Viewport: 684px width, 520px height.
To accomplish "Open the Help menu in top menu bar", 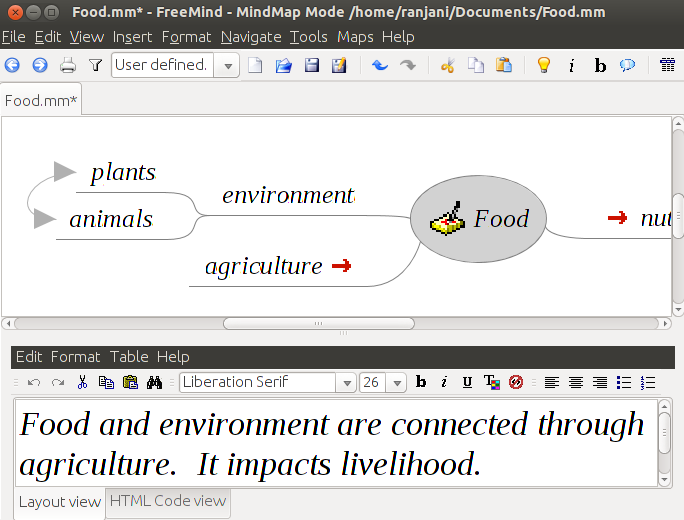I will pyautogui.click(x=398, y=37).
